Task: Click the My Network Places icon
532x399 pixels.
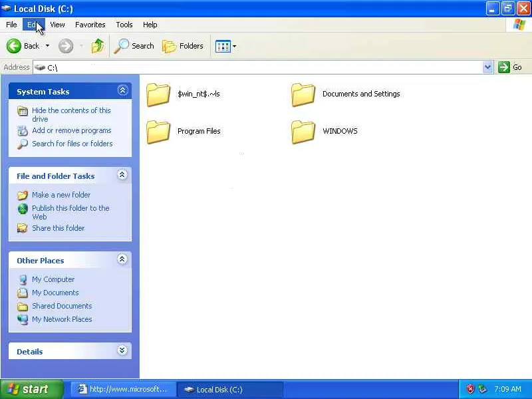Action: 23,320
